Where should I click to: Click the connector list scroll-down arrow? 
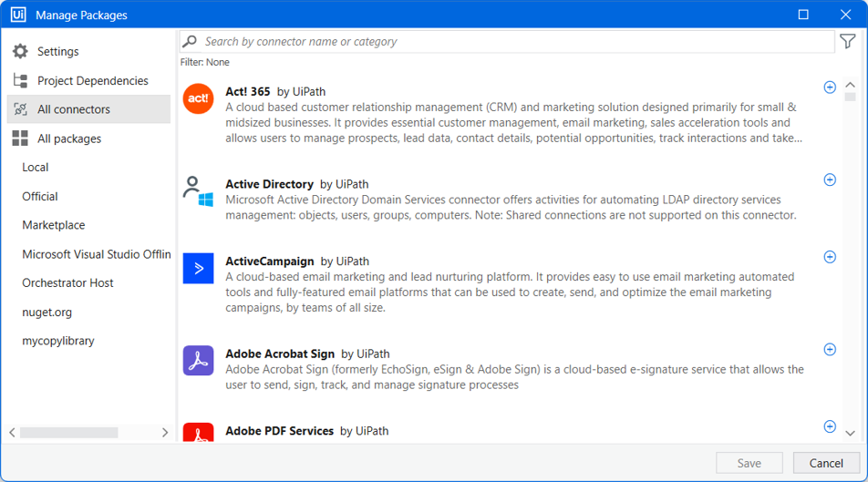click(x=851, y=434)
